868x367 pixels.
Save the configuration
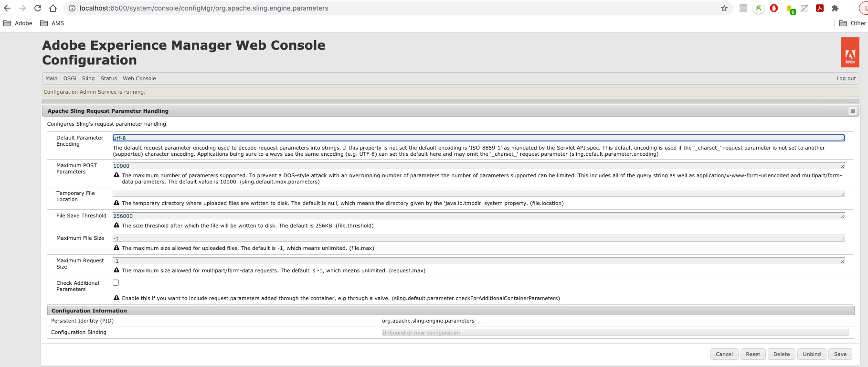click(x=840, y=354)
